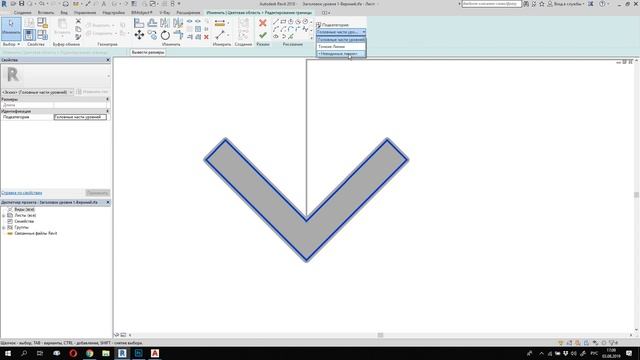Click the vertical scrollbar thumb of the canvas

pyautogui.click(x=636, y=195)
